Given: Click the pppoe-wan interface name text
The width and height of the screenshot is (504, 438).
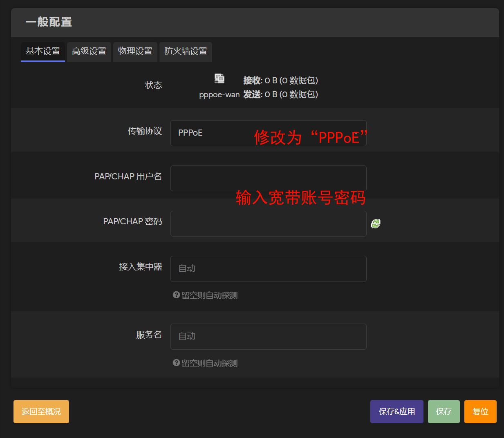Looking at the screenshot, I should (220, 95).
